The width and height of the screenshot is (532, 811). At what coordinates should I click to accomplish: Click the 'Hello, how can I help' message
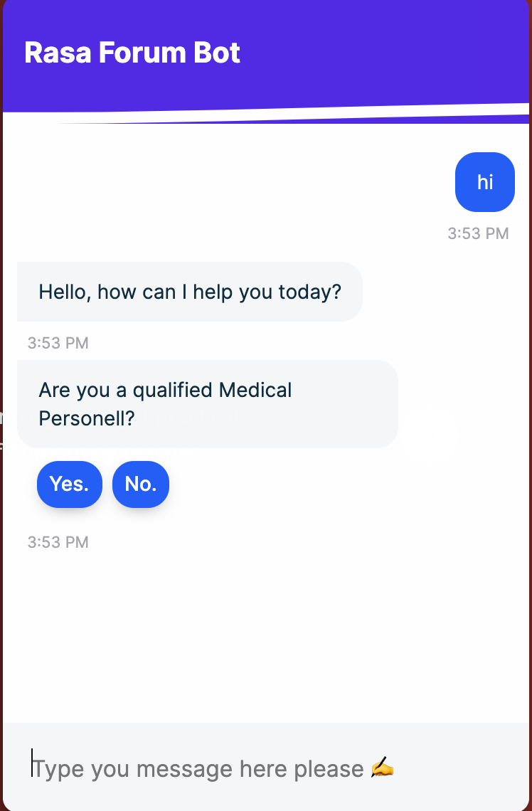190,292
